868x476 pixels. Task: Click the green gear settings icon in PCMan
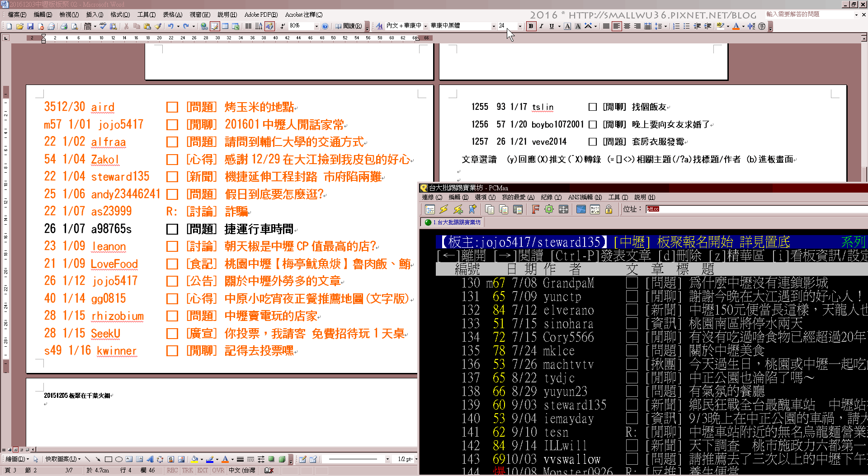click(x=549, y=209)
